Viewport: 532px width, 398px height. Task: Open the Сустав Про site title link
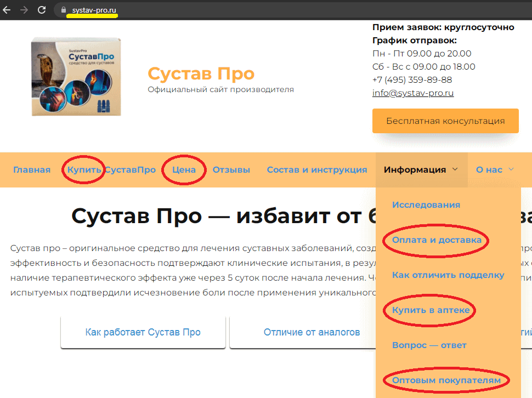point(201,73)
